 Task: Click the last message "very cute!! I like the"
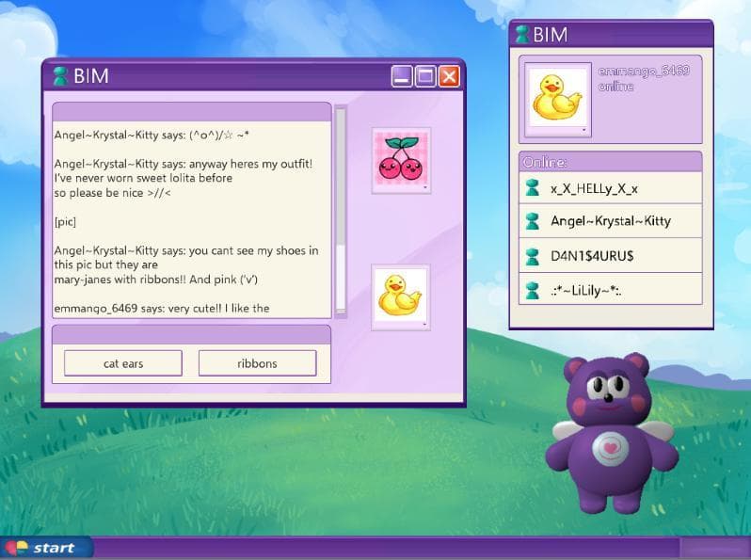coord(218,309)
